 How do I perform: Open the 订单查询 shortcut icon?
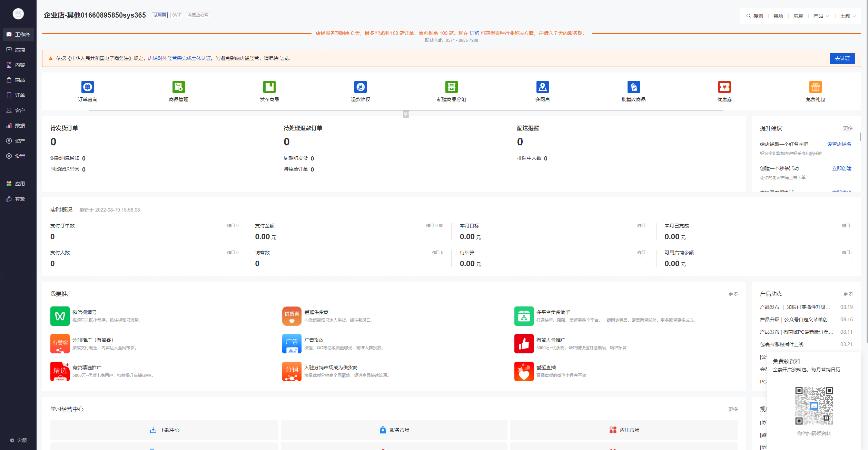coord(87,87)
